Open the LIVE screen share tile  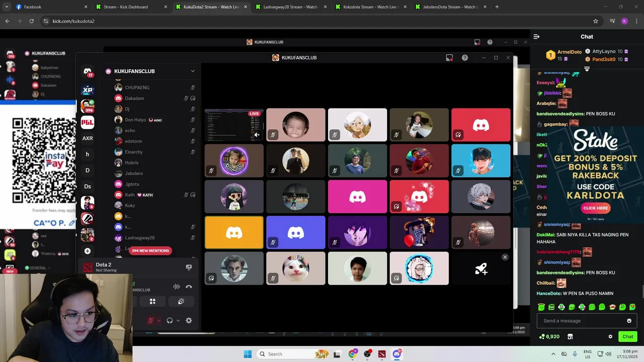[x=234, y=125]
